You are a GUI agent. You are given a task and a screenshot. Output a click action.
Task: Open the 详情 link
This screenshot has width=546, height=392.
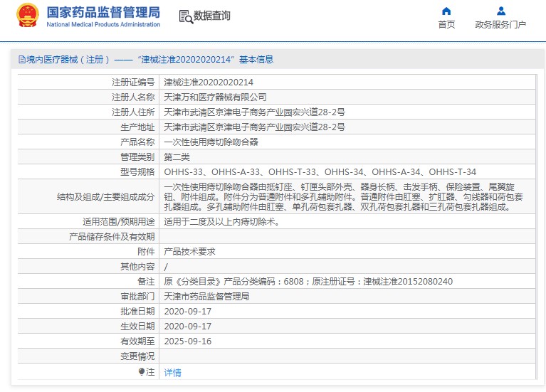[x=172, y=373]
